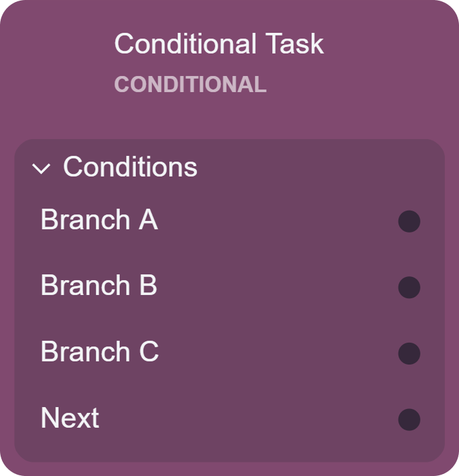The height and width of the screenshot is (476, 459).
Task: Highlight the Next text in Conditions
Action: (x=70, y=418)
